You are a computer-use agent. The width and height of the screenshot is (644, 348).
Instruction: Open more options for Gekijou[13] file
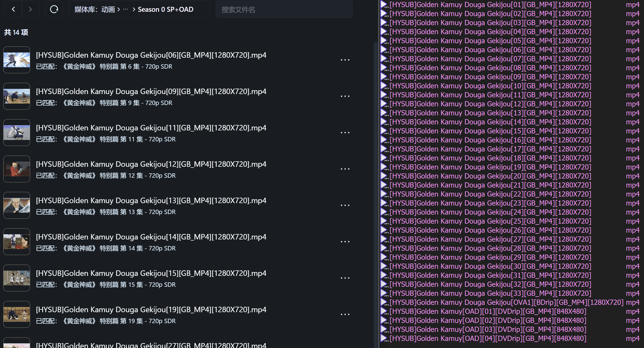pyautogui.click(x=345, y=205)
